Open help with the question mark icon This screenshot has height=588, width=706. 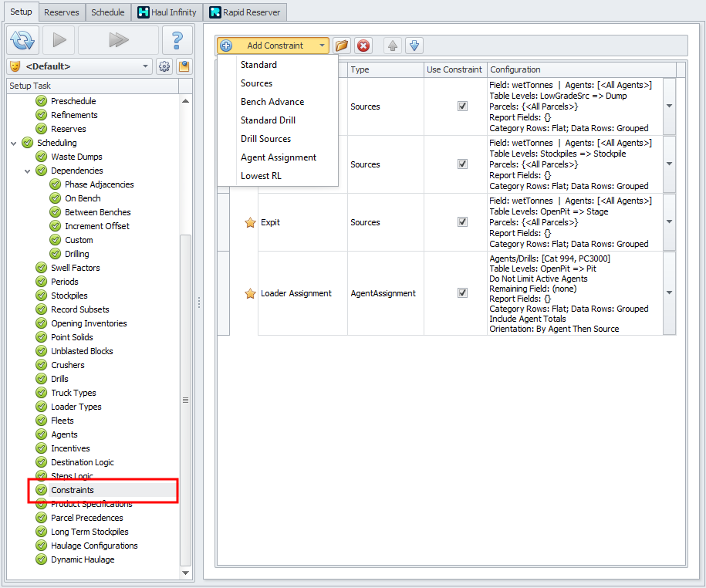[x=177, y=39]
